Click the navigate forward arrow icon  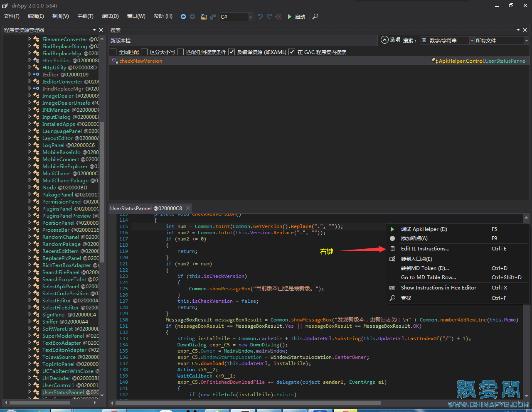192,17
